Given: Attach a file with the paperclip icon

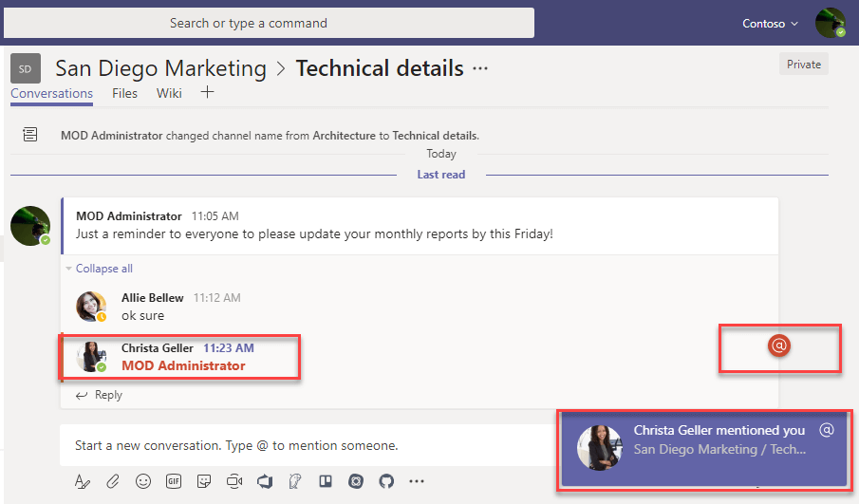Looking at the screenshot, I should [112, 481].
